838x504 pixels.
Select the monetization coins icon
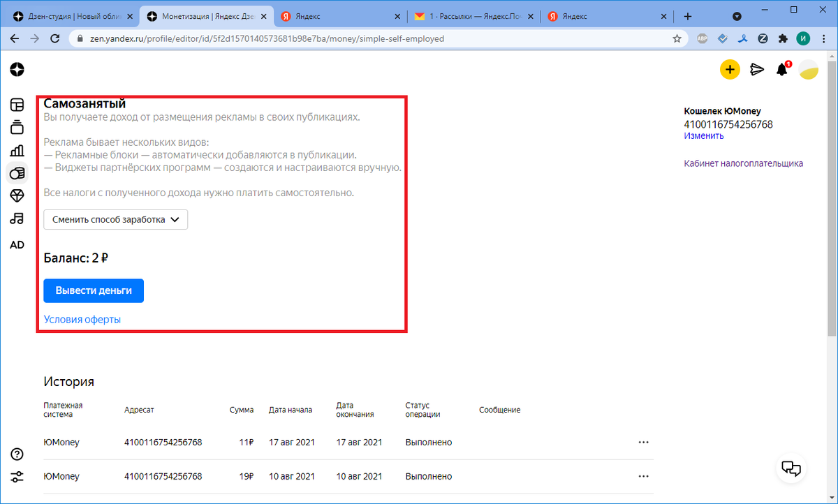click(17, 173)
